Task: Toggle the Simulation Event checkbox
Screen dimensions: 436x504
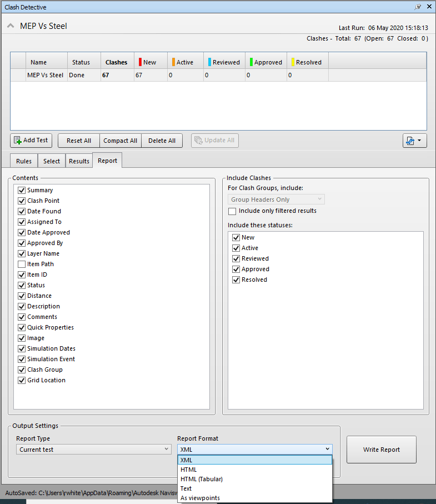Action: tap(22, 359)
